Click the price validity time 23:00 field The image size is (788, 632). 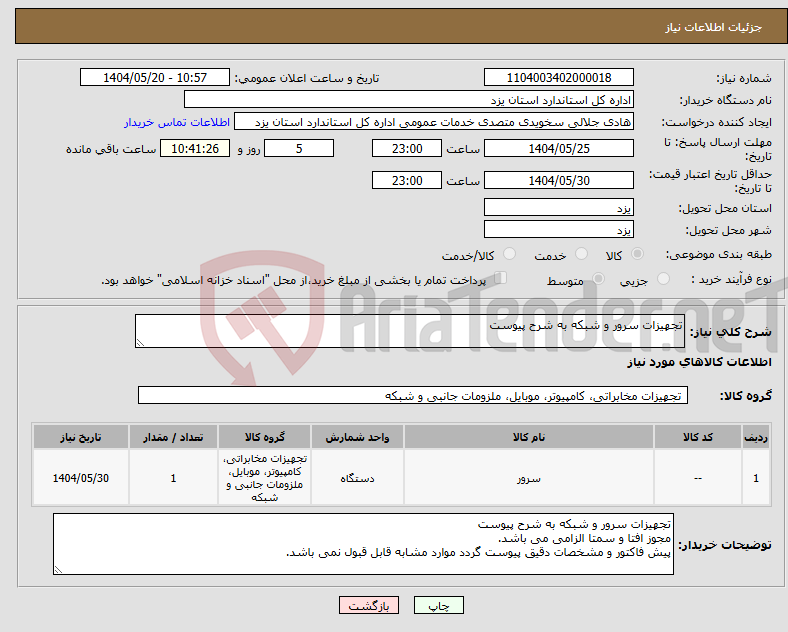pyautogui.click(x=407, y=180)
